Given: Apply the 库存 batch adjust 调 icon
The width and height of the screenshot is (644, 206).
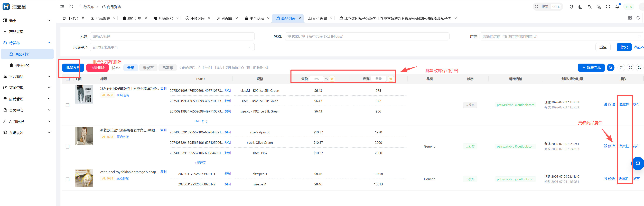Looking at the screenshot, I should click(x=391, y=79).
